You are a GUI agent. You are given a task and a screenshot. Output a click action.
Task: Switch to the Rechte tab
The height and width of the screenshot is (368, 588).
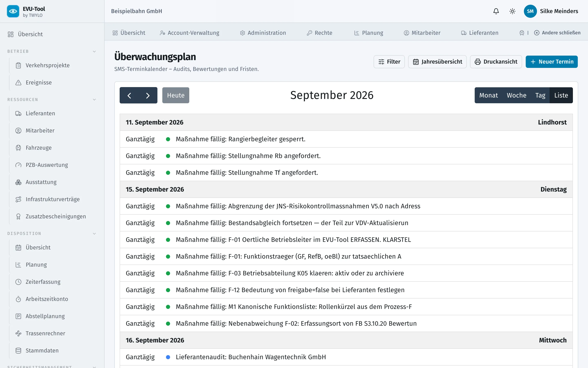point(320,33)
